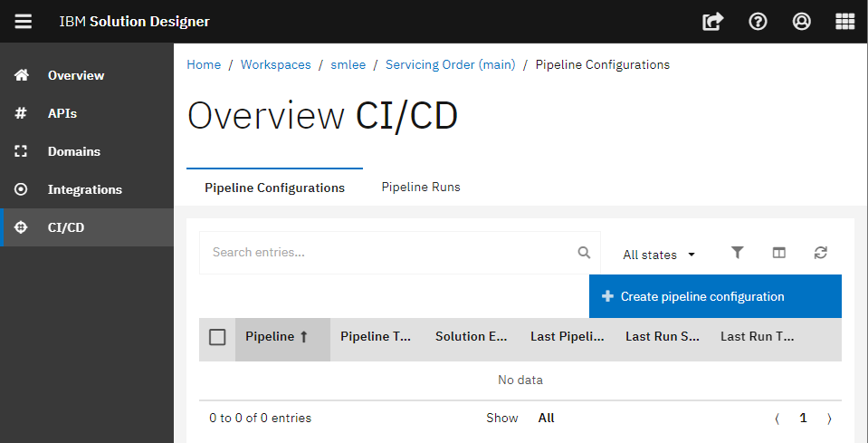Refresh the pipeline configurations table
Viewport: 868px width, 443px height.
click(x=821, y=253)
